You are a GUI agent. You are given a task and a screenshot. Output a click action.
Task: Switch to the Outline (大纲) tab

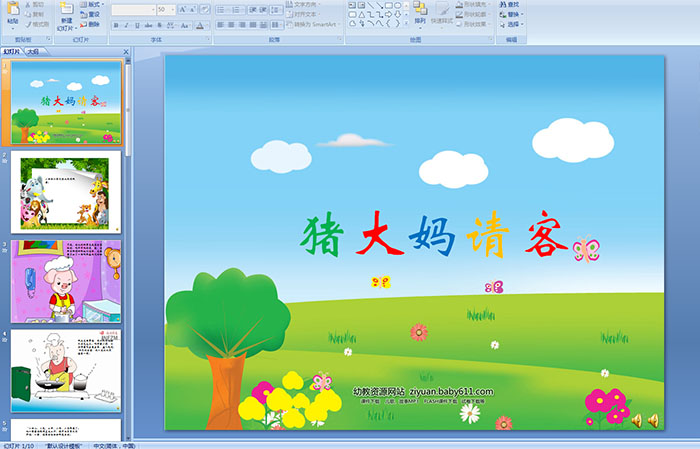pos(33,51)
